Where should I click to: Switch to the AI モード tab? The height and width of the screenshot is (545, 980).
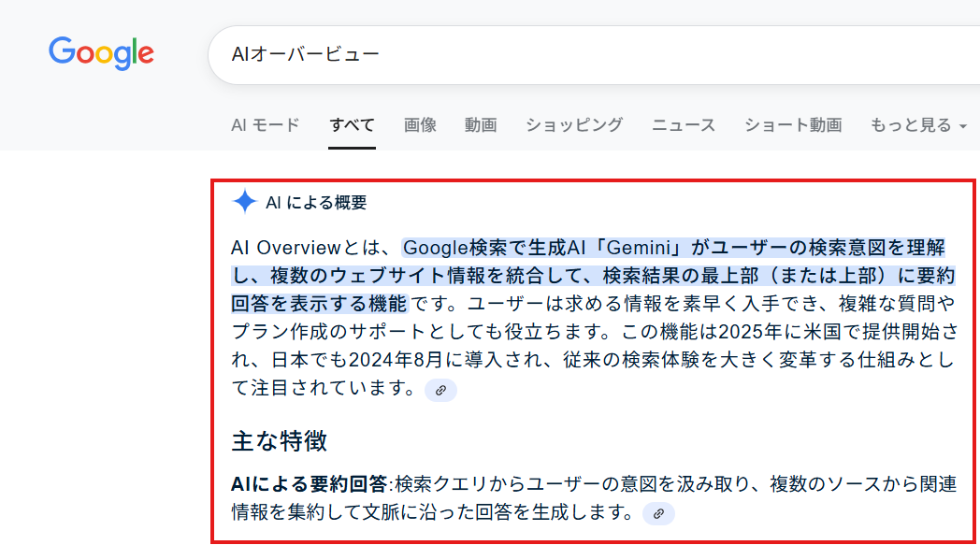point(266,125)
